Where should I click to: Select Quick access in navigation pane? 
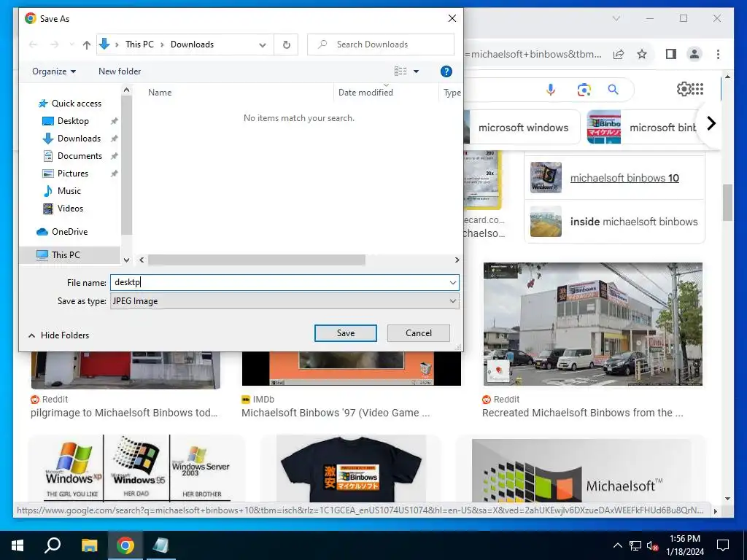coord(70,104)
